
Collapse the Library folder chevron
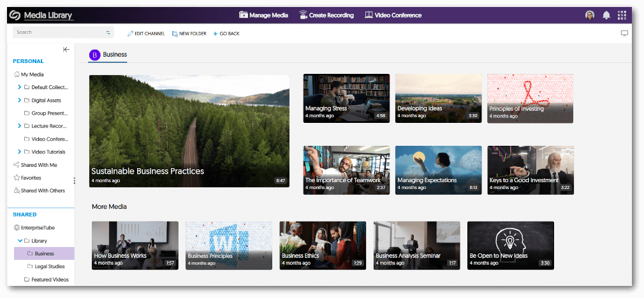pos(20,241)
